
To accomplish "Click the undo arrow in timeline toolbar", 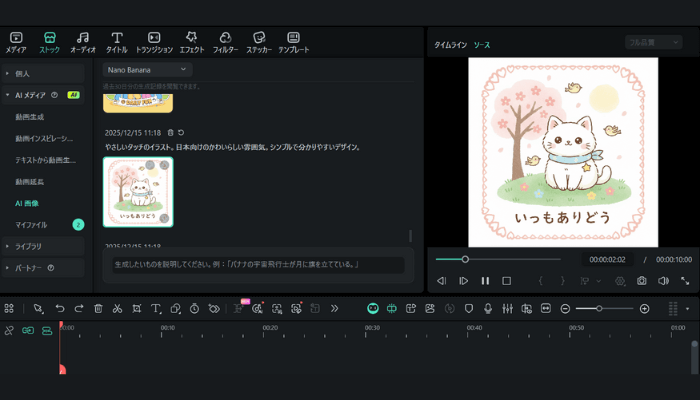I will (x=60, y=309).
